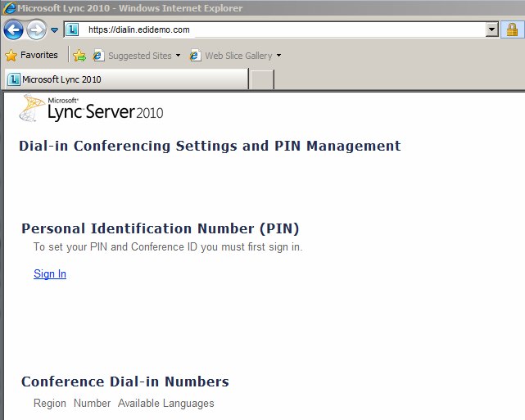Expand the Web Slice Gallery dropdown arrow

[x=278, y=55]
